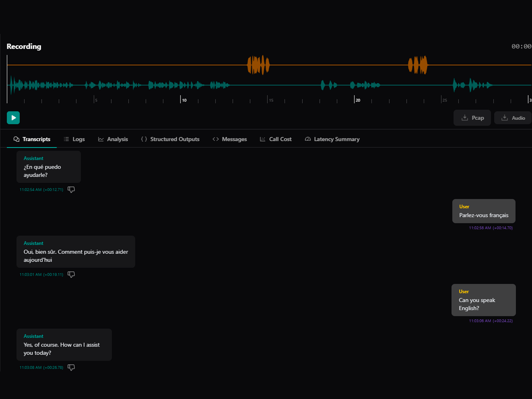
Task: Click the download icon in Pcap button
Action: pyautogui.click(x=464, y=118)
